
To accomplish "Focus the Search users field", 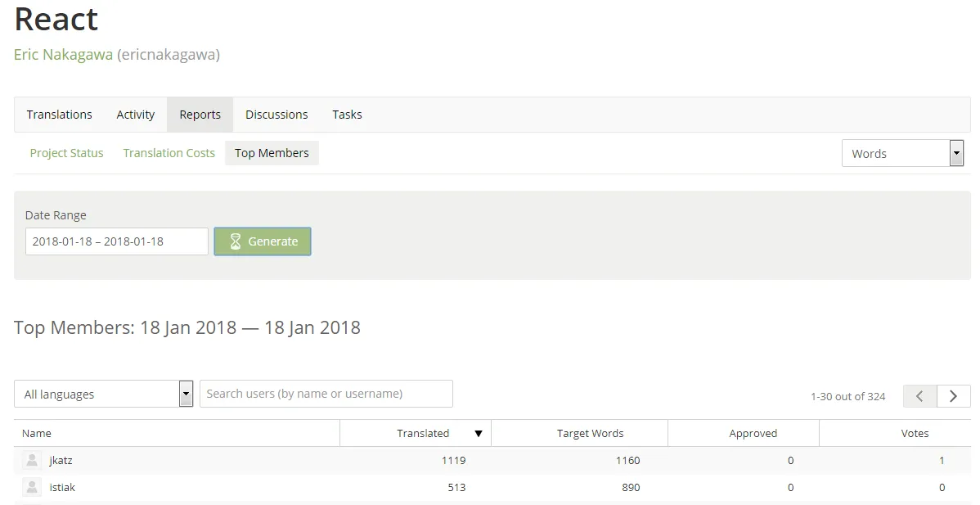I will (326, 394).
